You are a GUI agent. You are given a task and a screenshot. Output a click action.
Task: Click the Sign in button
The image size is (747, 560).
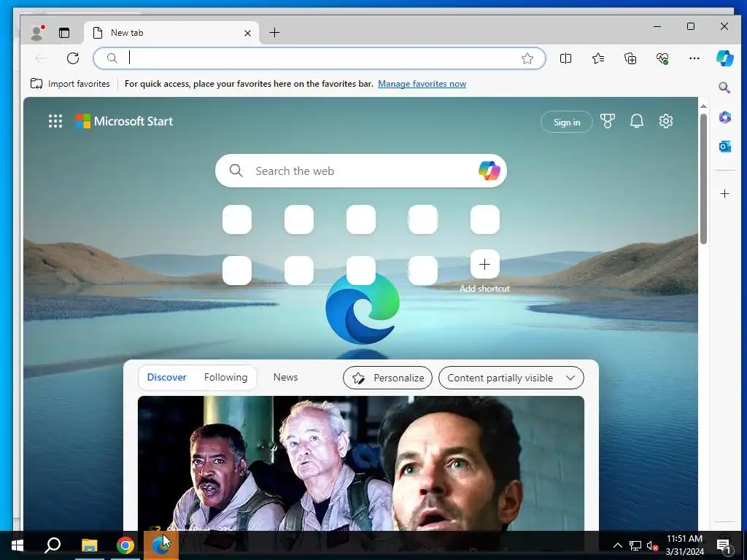(566, 122)
